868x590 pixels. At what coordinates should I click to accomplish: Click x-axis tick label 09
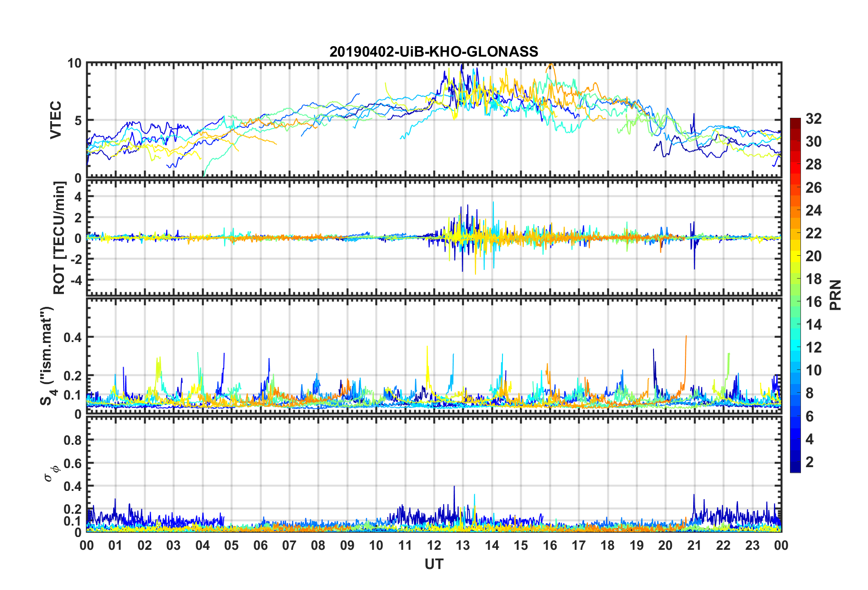click(347, 545)
